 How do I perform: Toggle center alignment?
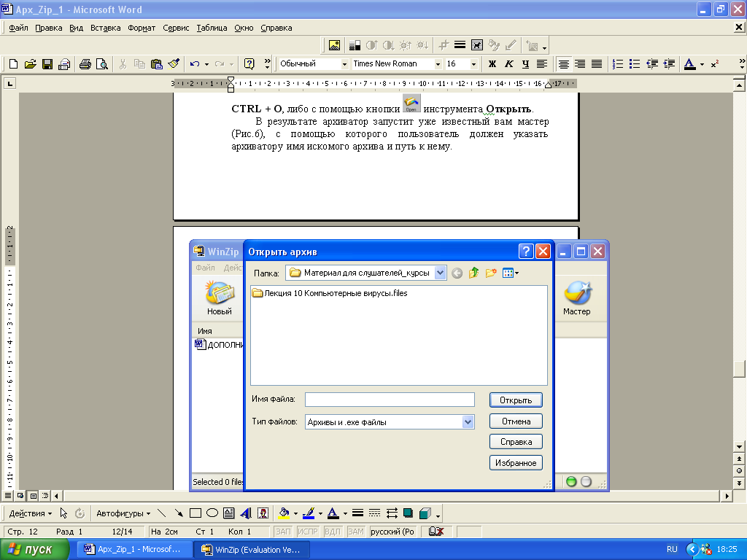point(564,64)
